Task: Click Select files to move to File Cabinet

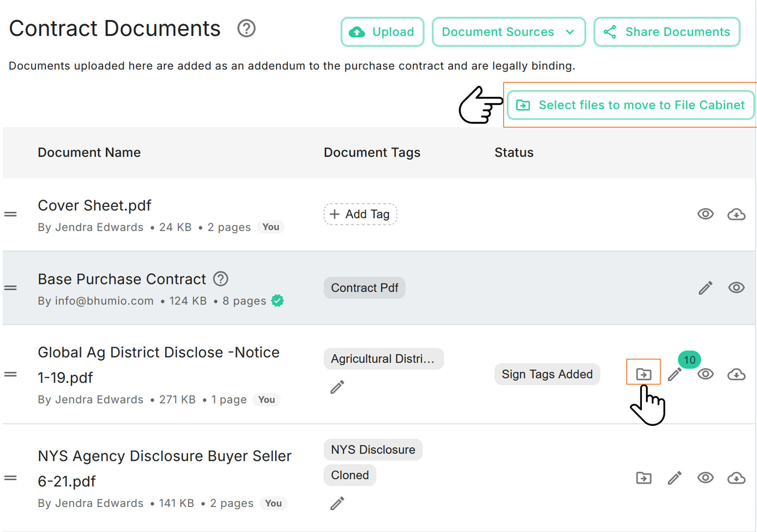Action: click(631, 105)
